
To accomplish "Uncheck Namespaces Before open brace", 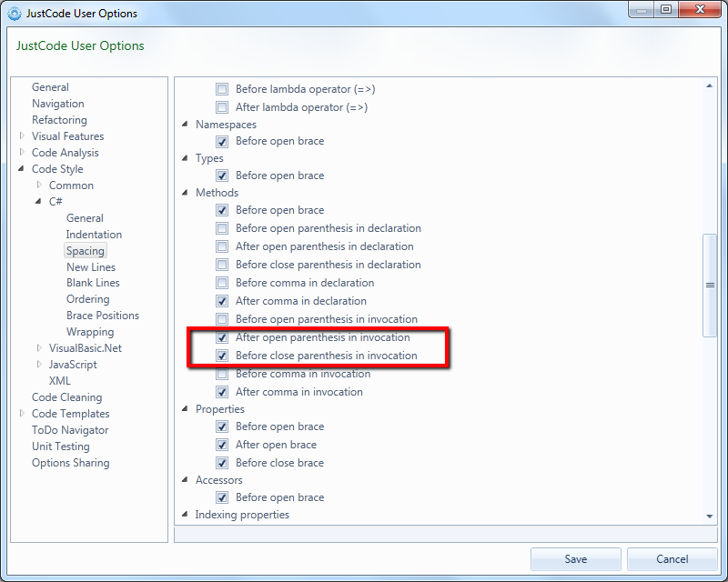I will pyautogui.click(x=222, y=141).
